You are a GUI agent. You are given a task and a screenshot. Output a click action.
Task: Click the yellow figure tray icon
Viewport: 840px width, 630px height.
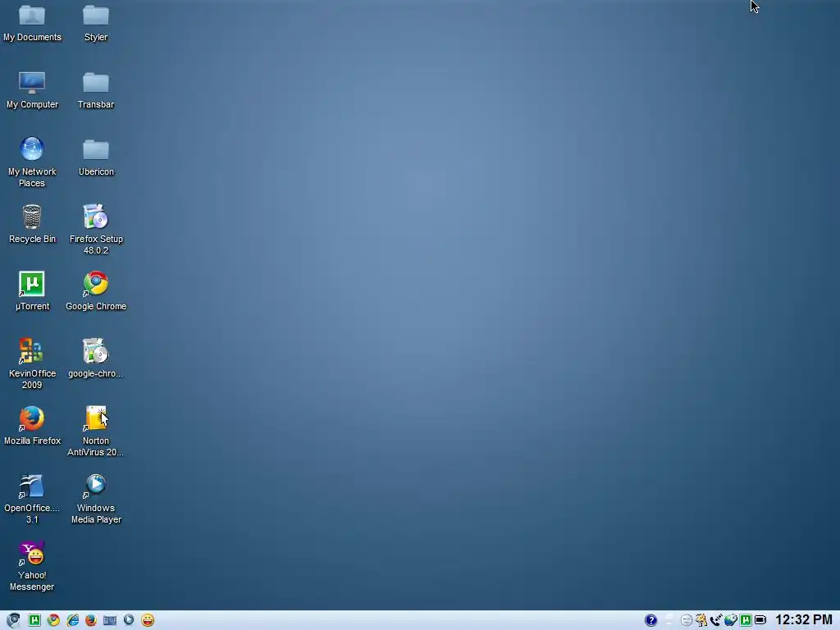[701, 620]
